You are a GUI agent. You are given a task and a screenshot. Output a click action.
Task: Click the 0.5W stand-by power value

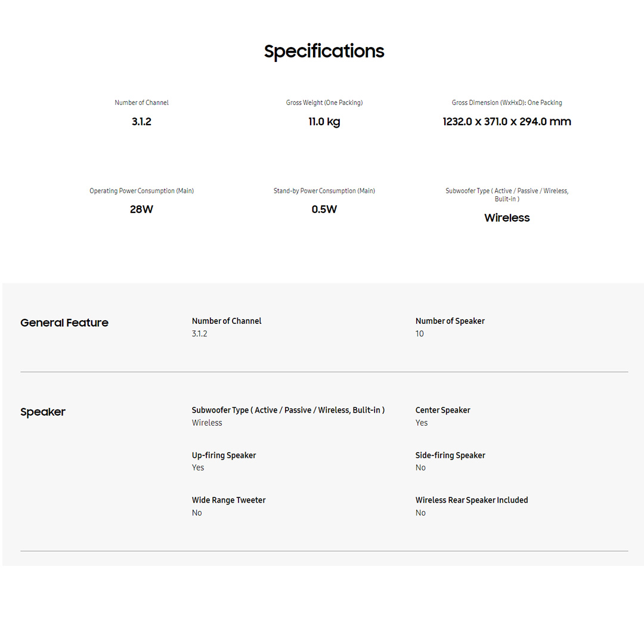click(324, 209)
